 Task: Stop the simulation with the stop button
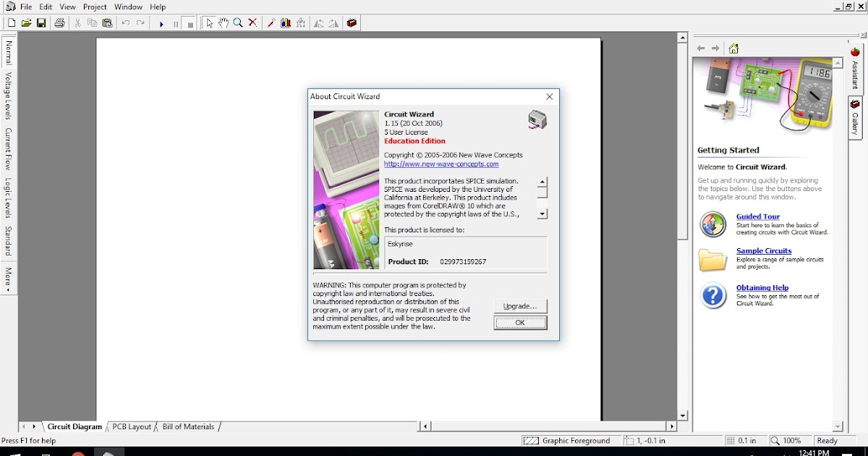[191, 24]
